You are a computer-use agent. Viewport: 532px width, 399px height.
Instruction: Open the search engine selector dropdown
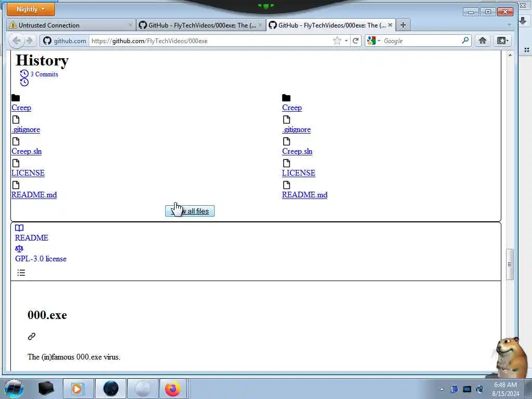374,41
